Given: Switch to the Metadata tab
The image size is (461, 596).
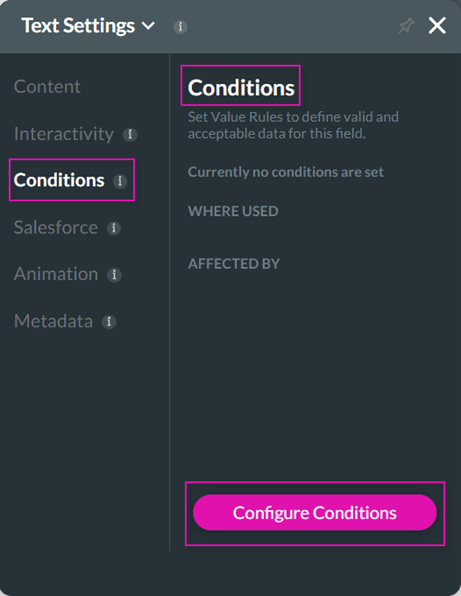Looking at the screenshot, I should point(53,321).
